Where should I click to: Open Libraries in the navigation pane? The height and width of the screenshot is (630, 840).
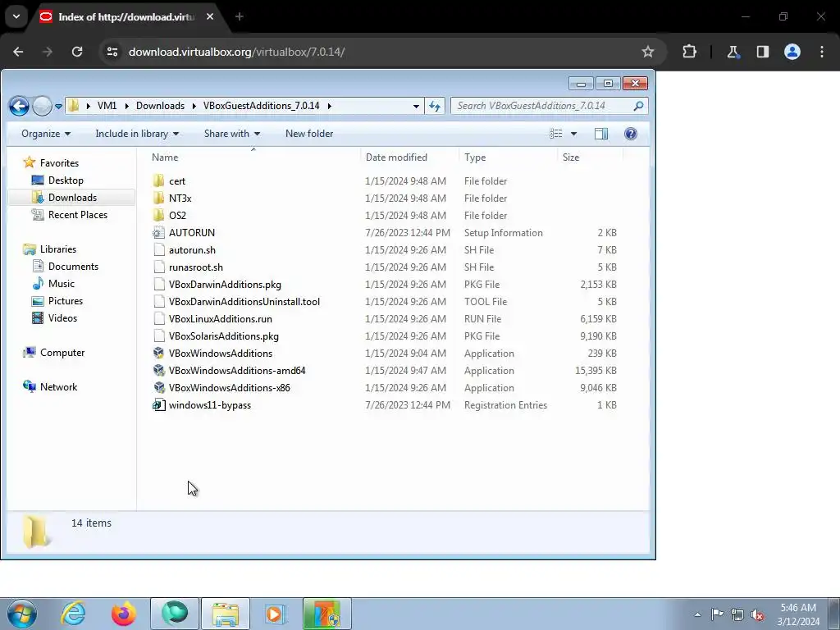[58, 249]
